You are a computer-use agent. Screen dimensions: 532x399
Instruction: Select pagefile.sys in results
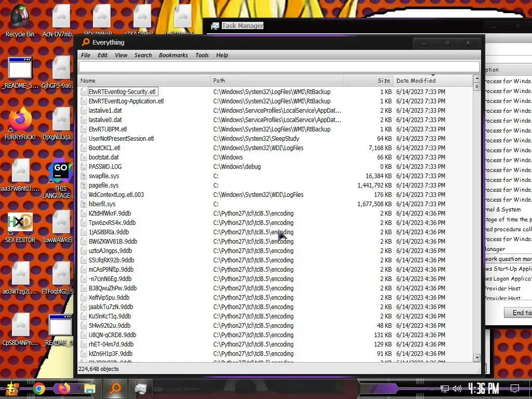tap(275, 185)
